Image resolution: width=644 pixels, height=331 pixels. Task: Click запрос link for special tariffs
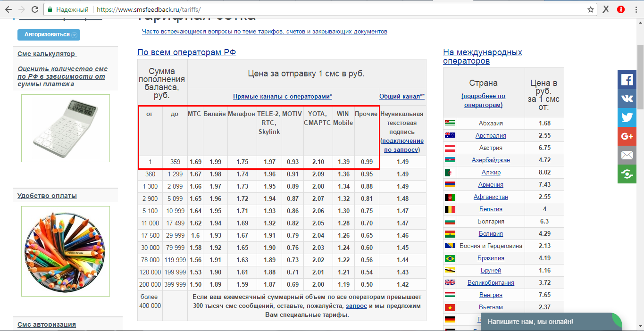(356, 306)
